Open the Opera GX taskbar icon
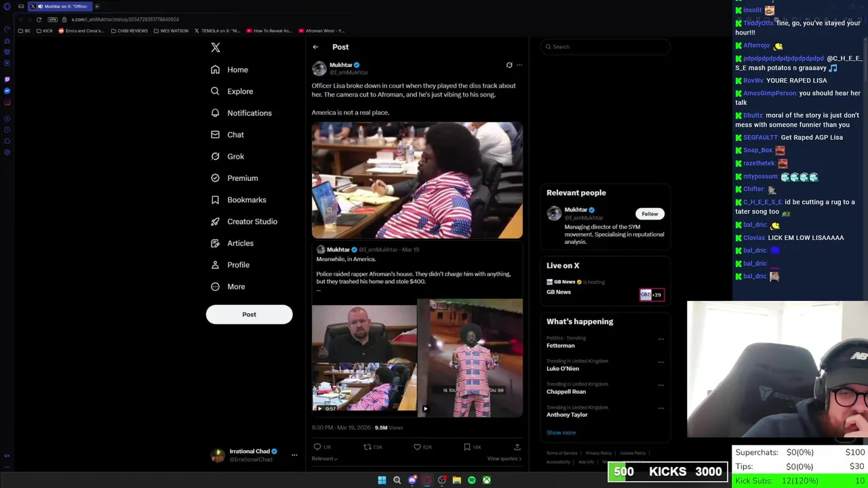 [x=427, y=481]
